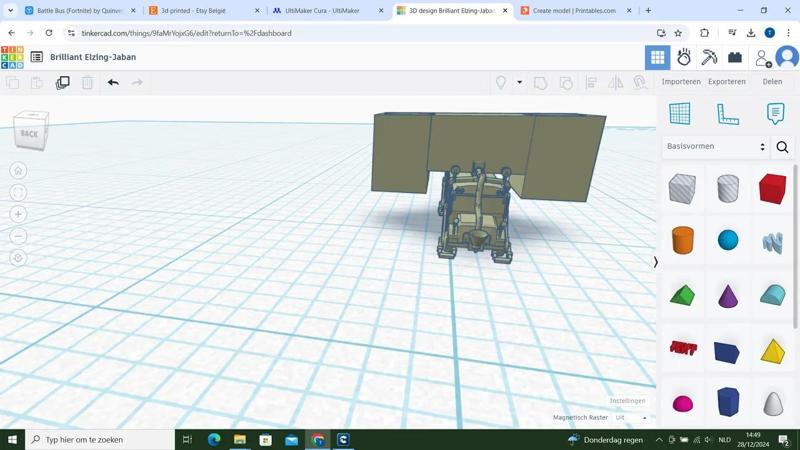Search shapes with magnifier icon
The image size is (800, 450).
coord(782,147)
